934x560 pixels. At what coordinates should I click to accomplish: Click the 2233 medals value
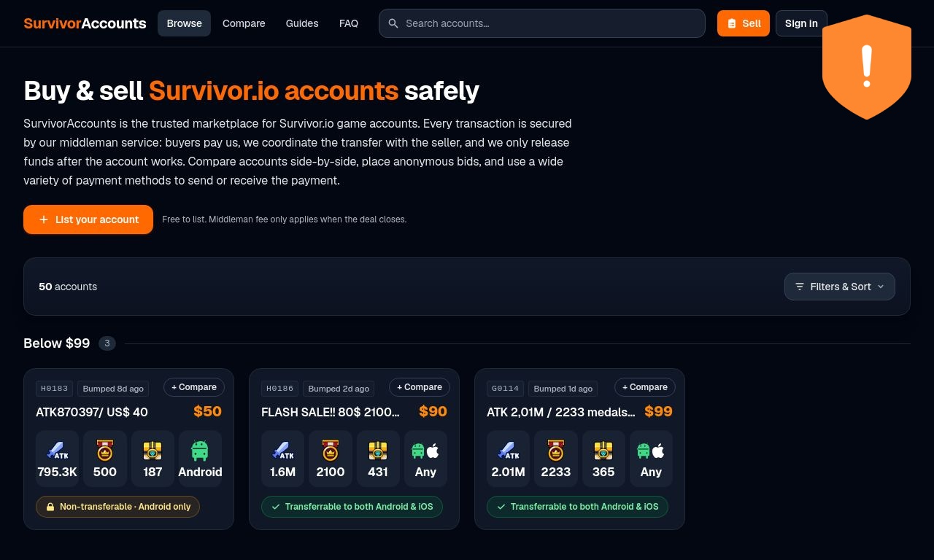click(556, 472)
